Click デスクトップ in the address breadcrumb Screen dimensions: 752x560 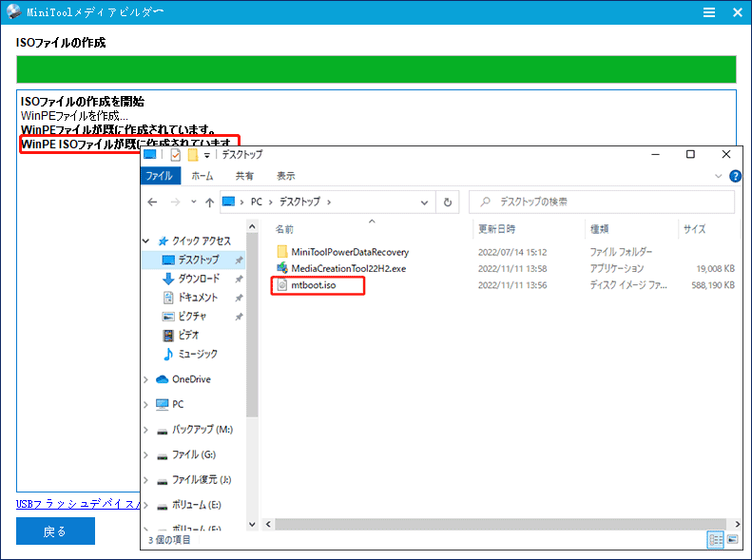point(299,202)
